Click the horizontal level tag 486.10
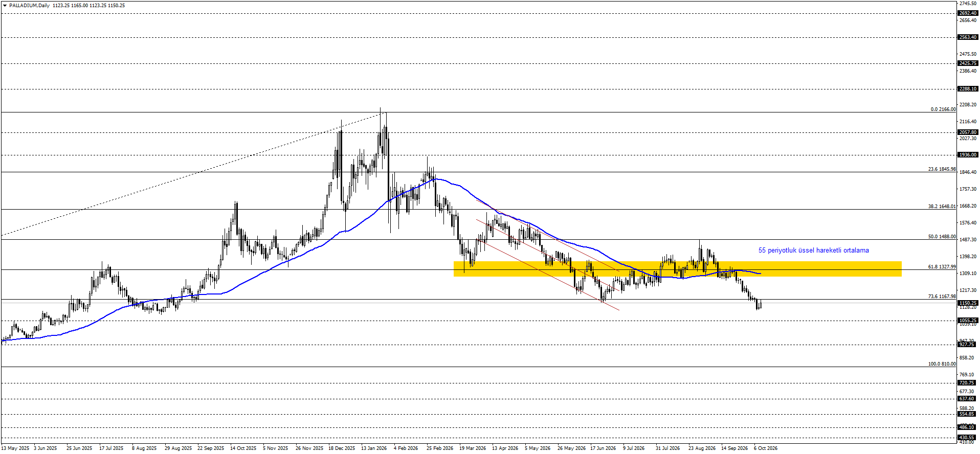This screenshot has width=980, height=454. click(x=968, y=427)
